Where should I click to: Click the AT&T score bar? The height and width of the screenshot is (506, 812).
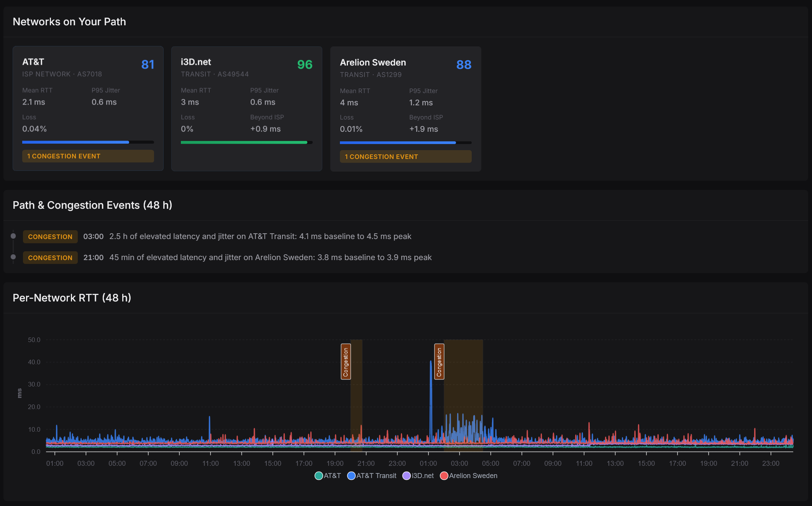pos(88,142)
